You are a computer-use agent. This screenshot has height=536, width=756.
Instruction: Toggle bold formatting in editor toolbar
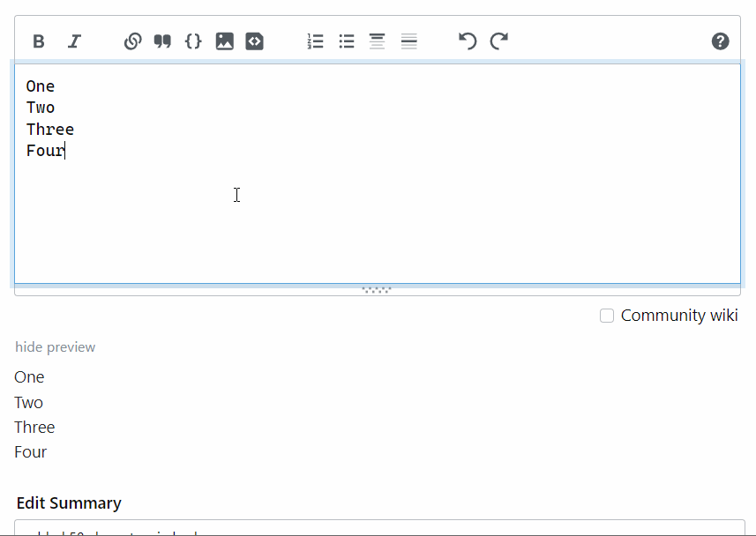(39, 41)
